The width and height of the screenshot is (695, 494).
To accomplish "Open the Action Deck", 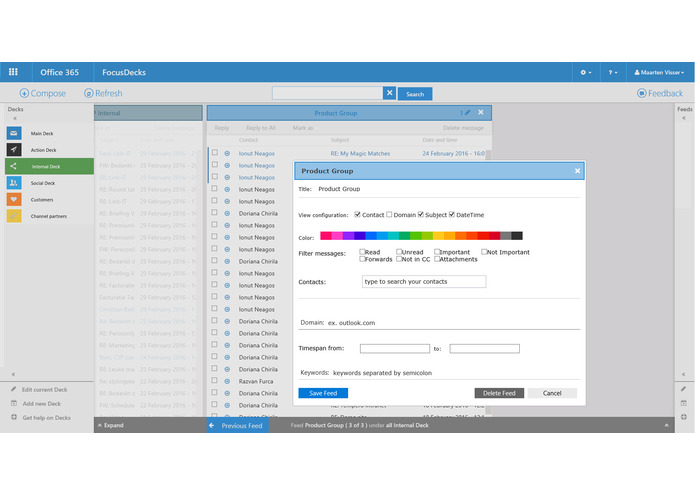I will 49,150.
